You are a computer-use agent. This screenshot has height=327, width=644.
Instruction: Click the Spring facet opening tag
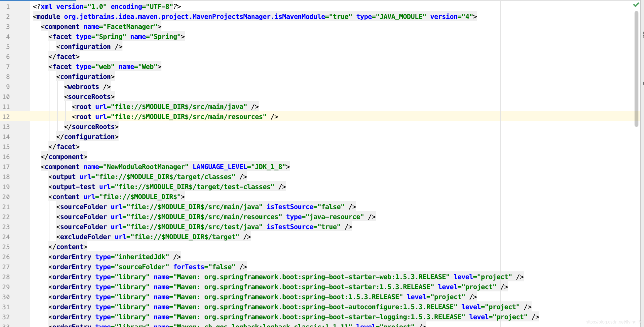coord(117,37)
